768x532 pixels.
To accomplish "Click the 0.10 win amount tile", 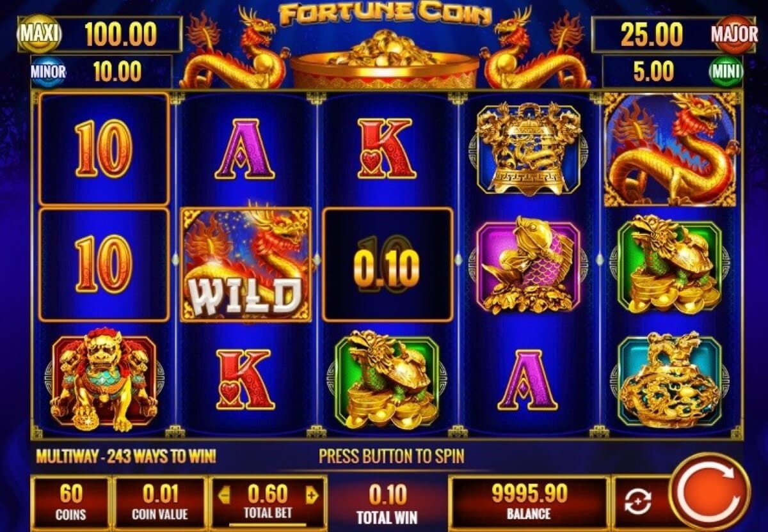I will 387,263.
